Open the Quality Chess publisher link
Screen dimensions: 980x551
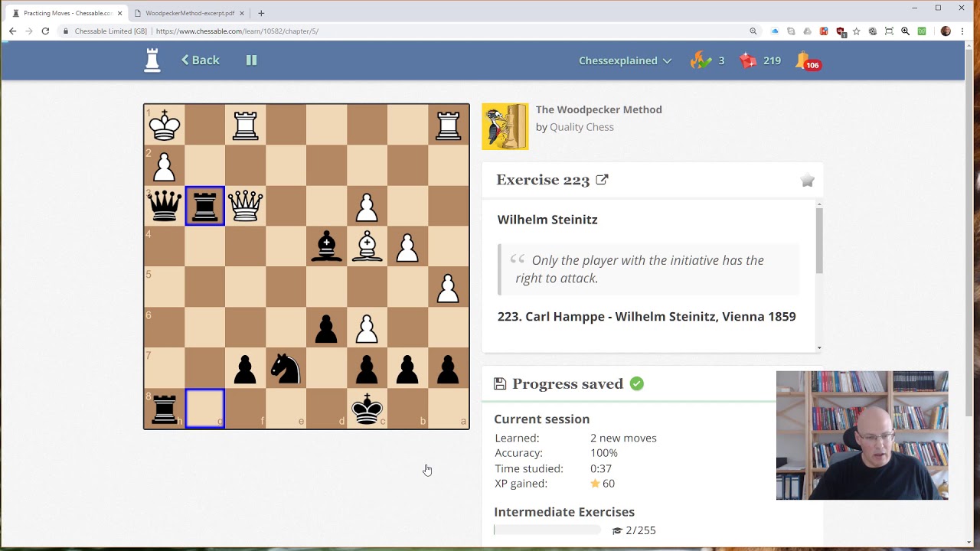pos(581,127)
